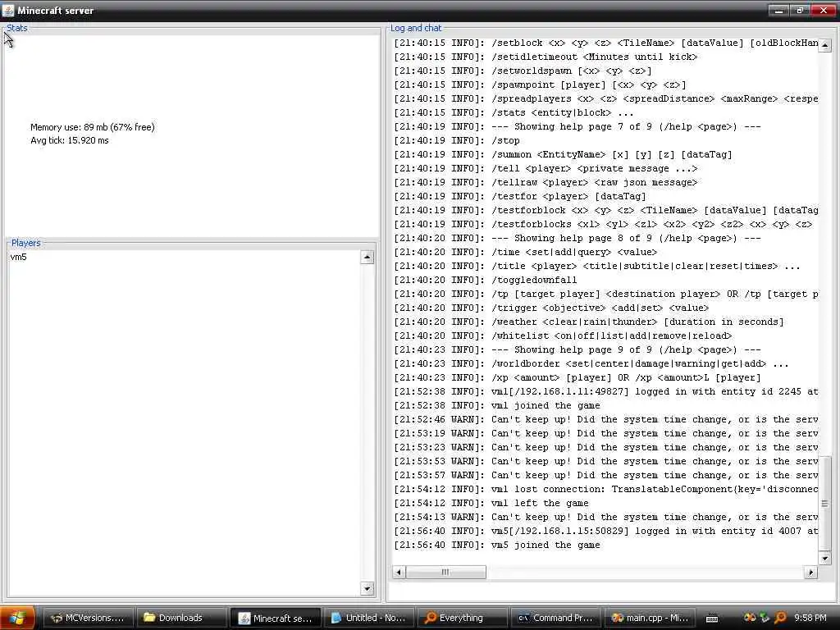Click the 'vm5 joined the game' log line

click(x=496, y=545)
